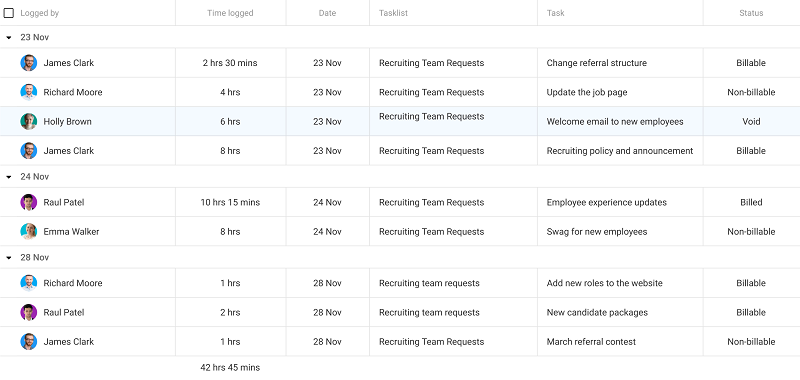800x380 pixels.
Task: Click Richard Moore avatar in Add new roles row
Action: [29, 283]
